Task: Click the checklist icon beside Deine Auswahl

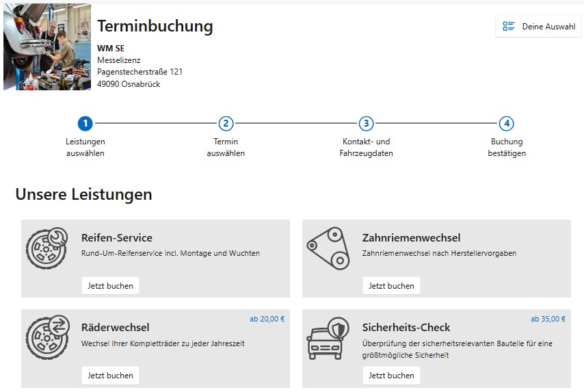Action: pyautogui.click(x=509, y=27)
